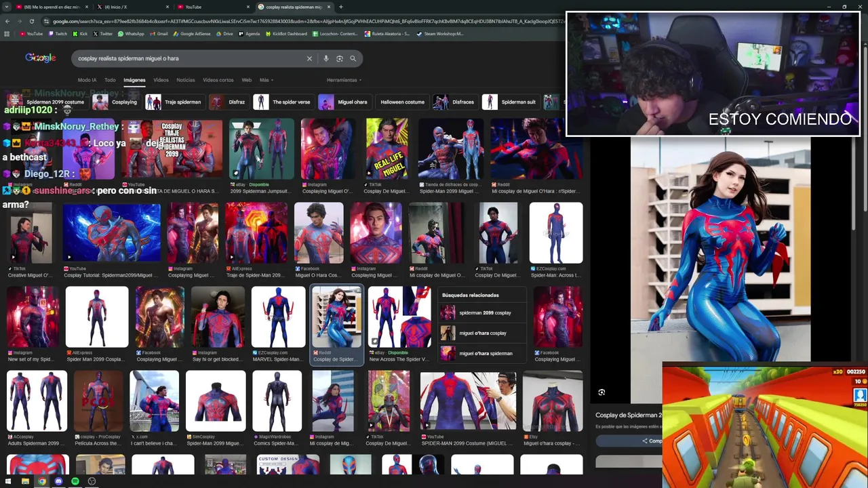Open the SimCosplay Spider-Man 2099 thumbnail
The image size is (868, 488).
(x=216, y=401)
